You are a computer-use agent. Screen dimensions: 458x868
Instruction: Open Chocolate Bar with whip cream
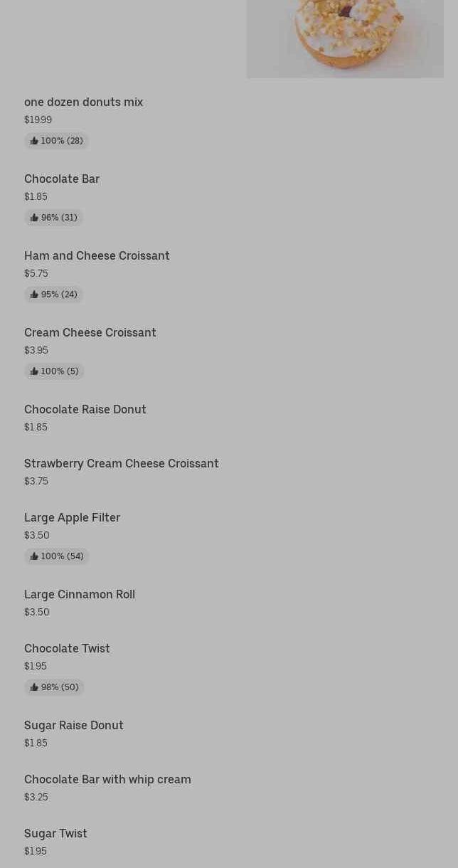click(x=107, y=780)
